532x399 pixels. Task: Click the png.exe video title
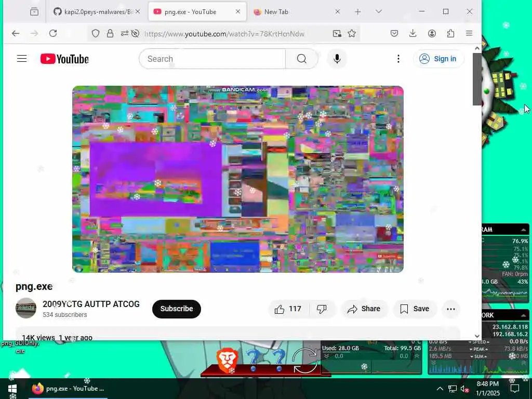click(34, 287)
